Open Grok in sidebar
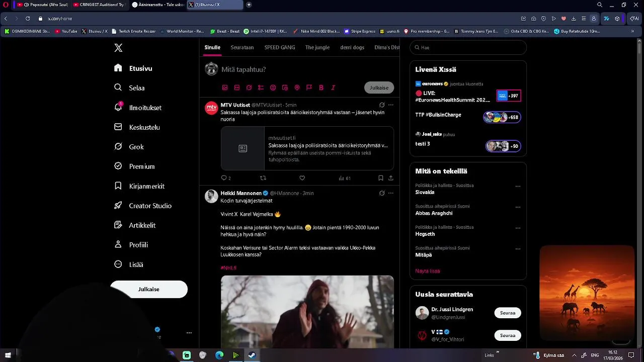 click(129, 147)
